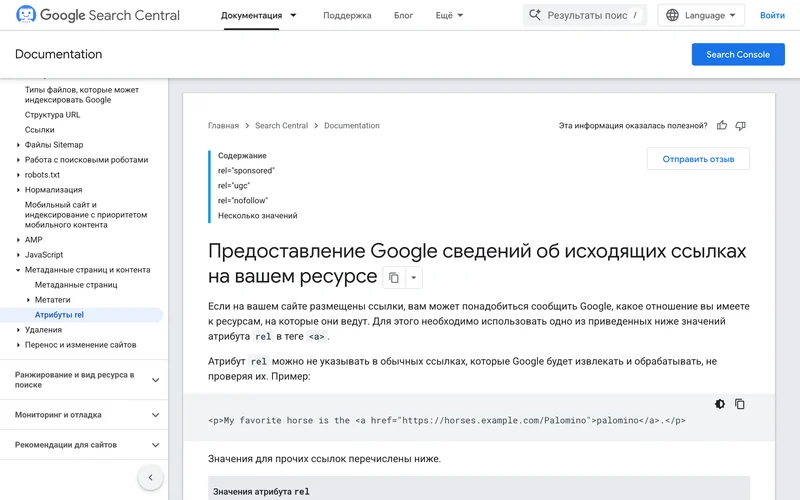Image resolution: width=800 pixels, height=500 pixels.
Task: Copy the code sample icon
Action: click(740, 404)
